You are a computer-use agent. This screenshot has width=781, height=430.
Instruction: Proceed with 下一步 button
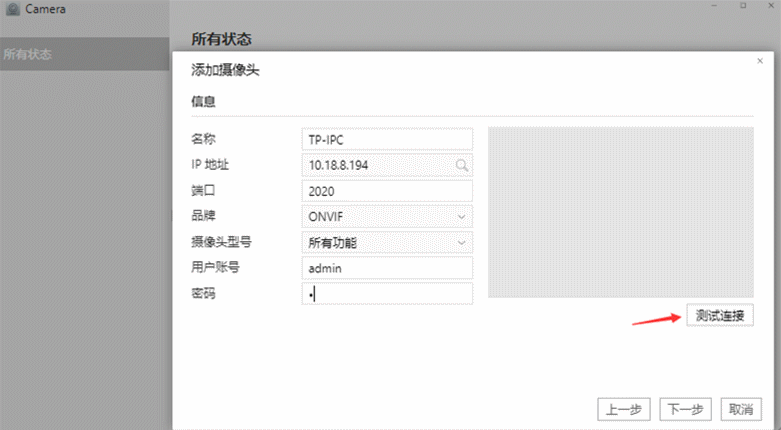pos(685,410)
